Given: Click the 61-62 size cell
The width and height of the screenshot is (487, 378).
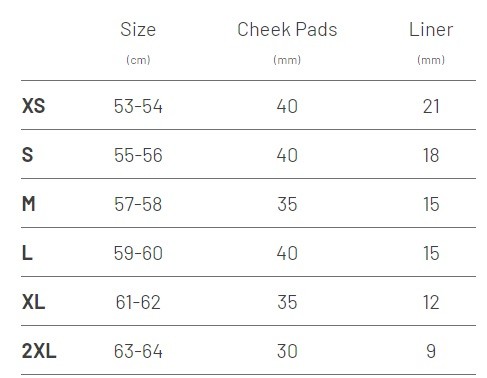Looking at the screenshot, I should click(138, 302).
